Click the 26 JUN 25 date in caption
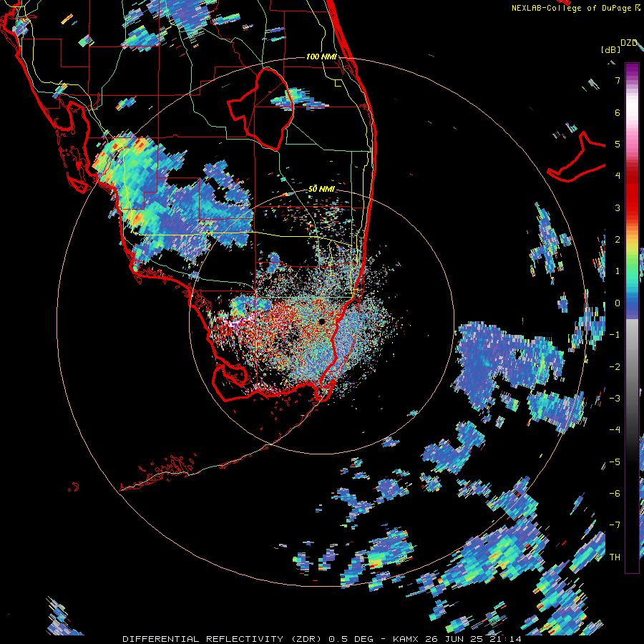Screen dimensions: 644x644 (454, 639)
